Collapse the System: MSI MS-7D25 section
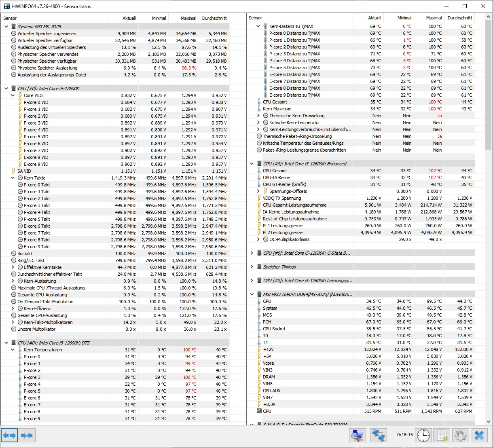 pos(6,27)
